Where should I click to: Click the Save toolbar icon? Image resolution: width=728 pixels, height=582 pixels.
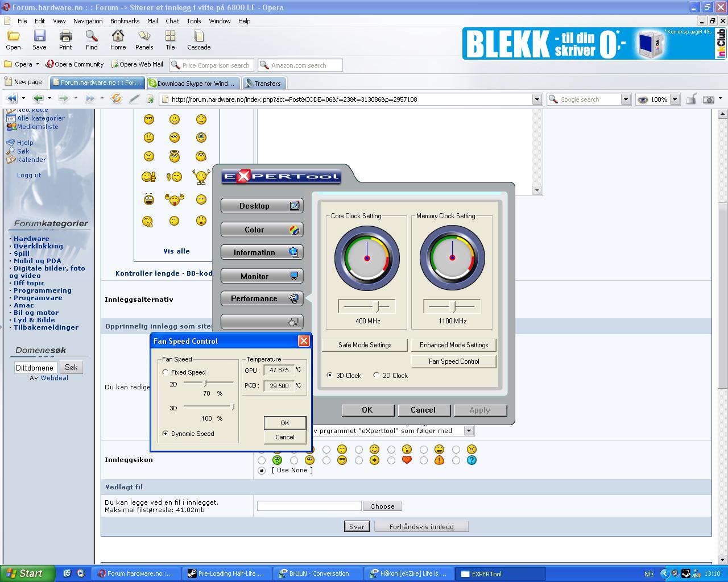click(39, 40)
